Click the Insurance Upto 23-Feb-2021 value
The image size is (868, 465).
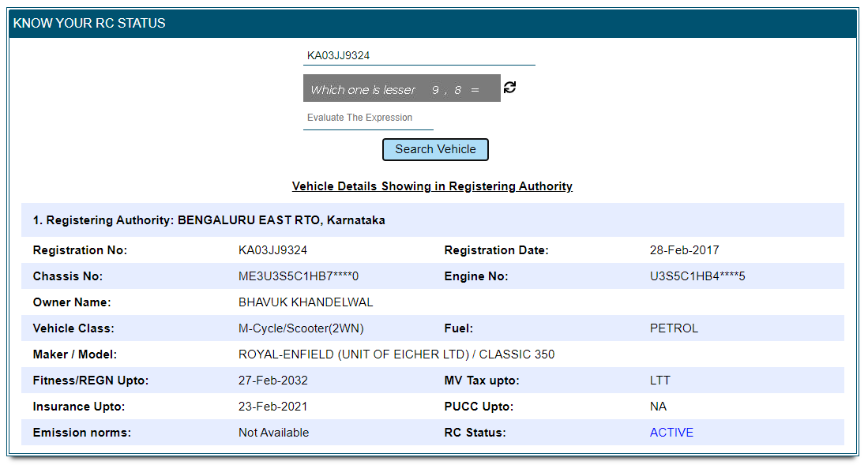[274, 406]
